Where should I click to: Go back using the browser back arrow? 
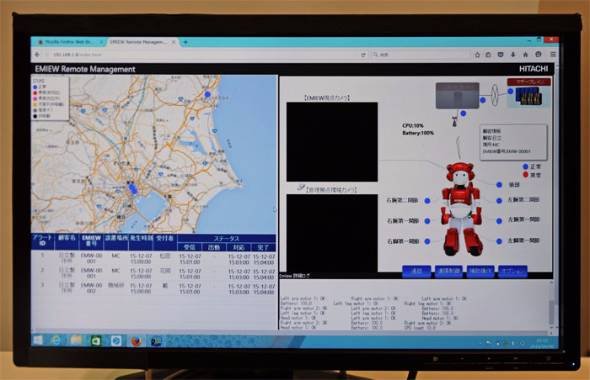tap(37, 55)
